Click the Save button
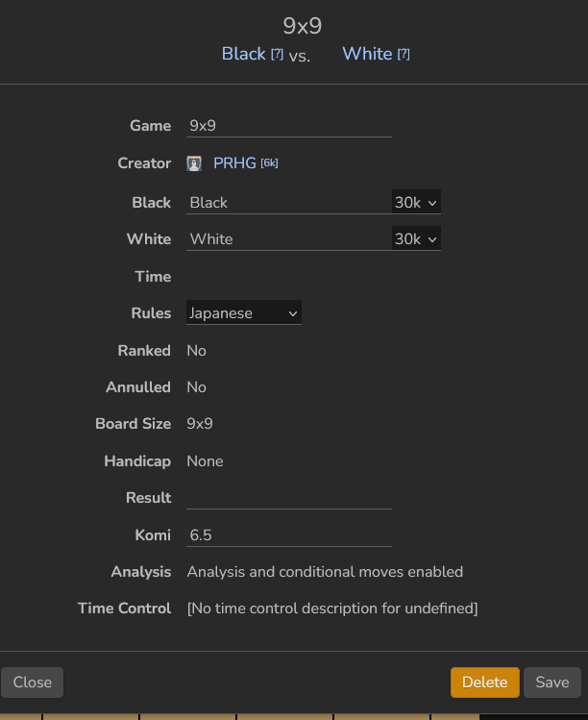This screenshot has height=720, width=588. [552, 683]
